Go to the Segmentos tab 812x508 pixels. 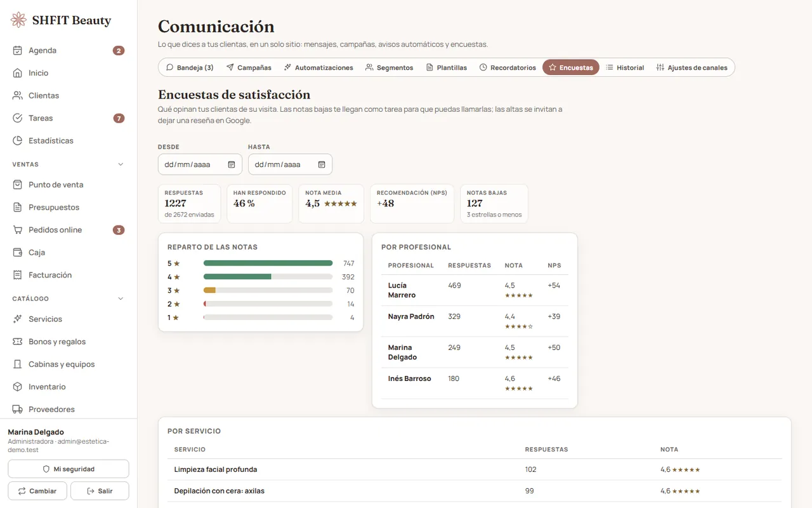pyautogui.click(x=390, y=67)
